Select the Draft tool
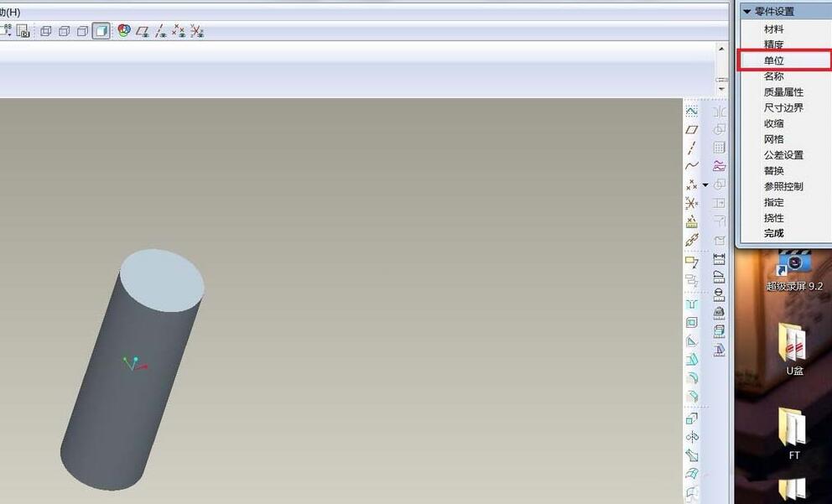Image resolution: width=832 pixels, height=504 pixels. point(691,360)
